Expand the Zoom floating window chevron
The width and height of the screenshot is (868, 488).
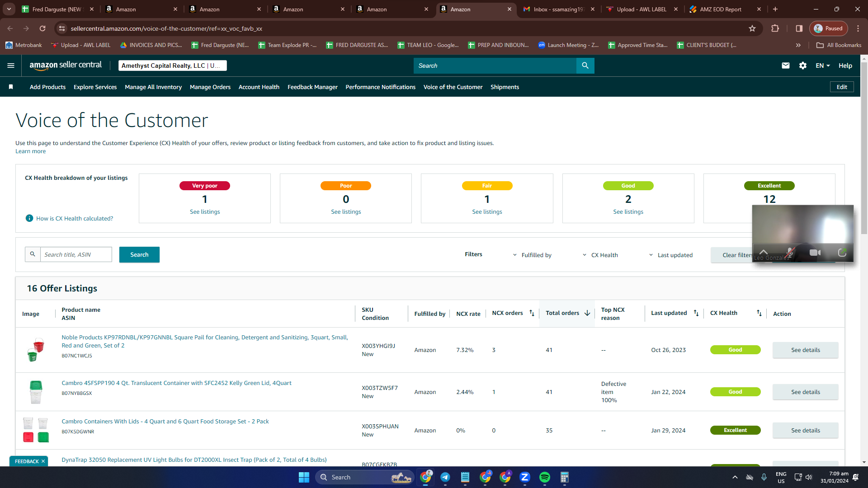coord(764,252)
